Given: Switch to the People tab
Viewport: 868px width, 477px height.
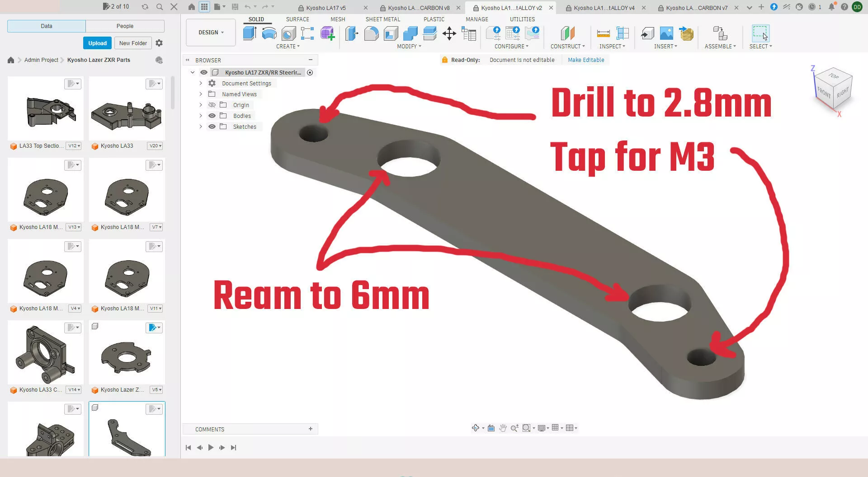Looking at the screenshot, I should pos(125,26).
